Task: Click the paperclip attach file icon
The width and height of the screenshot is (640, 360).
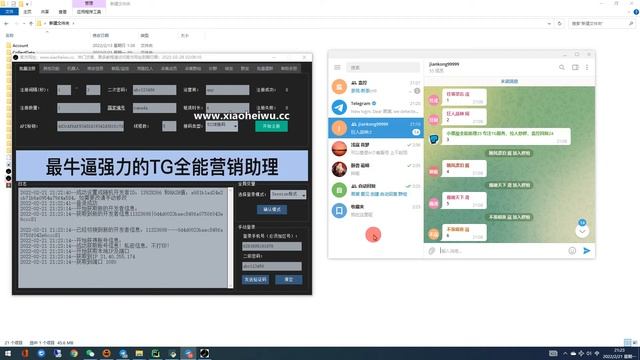Action: coord(432,251)
